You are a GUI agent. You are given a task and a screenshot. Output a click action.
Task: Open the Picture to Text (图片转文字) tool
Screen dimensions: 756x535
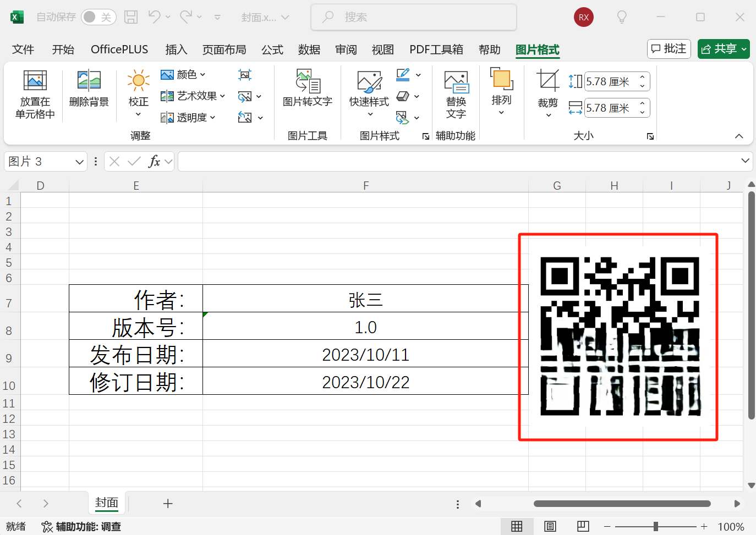click(x=307, y=81)
